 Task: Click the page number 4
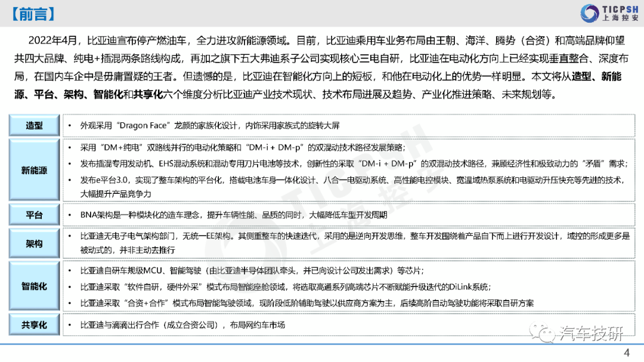(x=627, y=352)
